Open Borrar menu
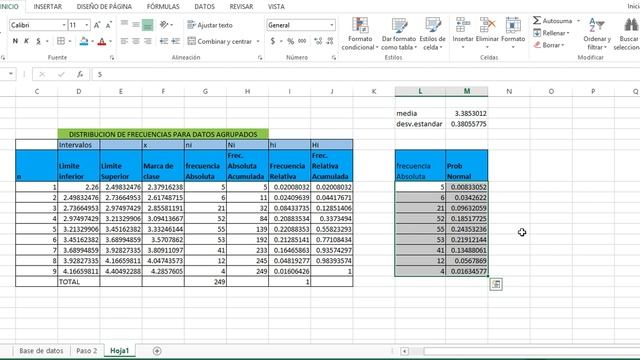 pyautogui.click(x=549, y=45)
